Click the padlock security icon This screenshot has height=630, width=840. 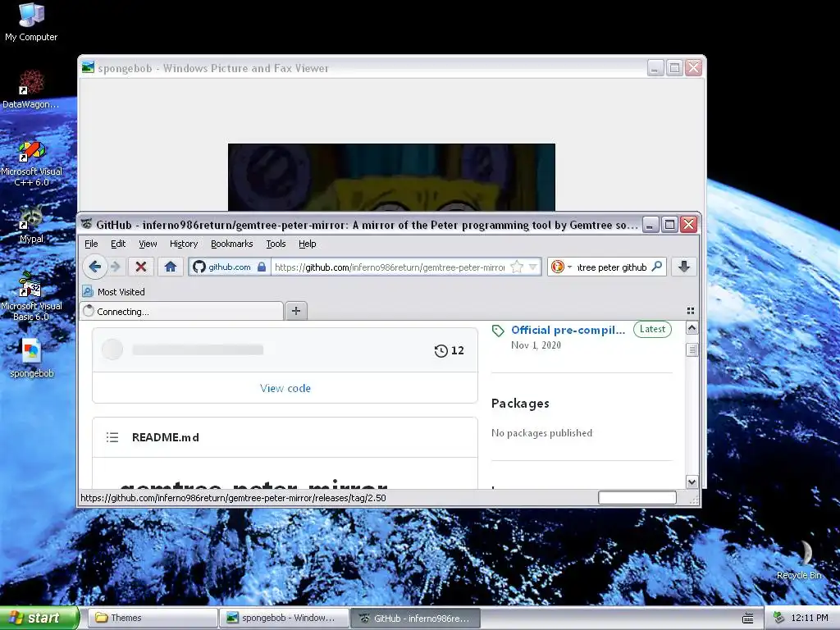pyautogui.click(x=262, y=267)
